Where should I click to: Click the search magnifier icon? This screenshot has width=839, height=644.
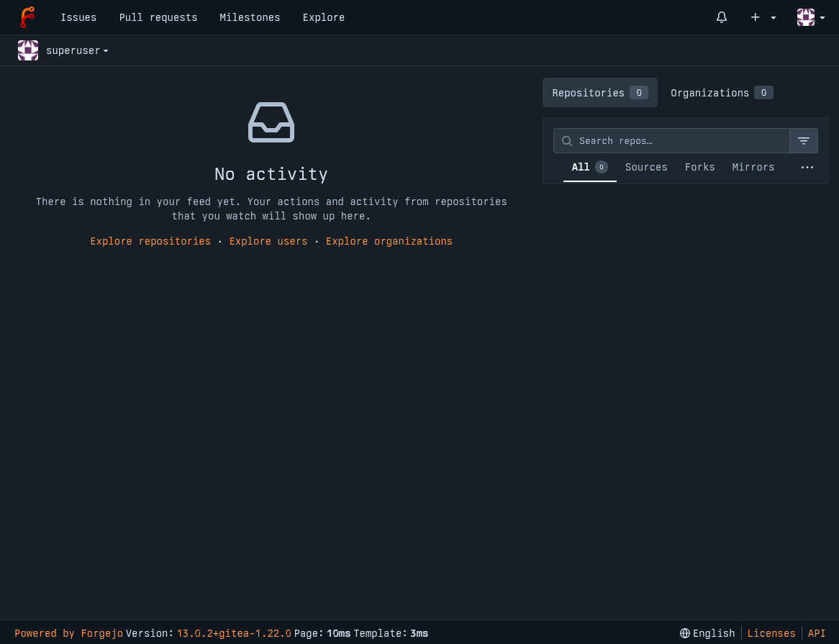567,141
